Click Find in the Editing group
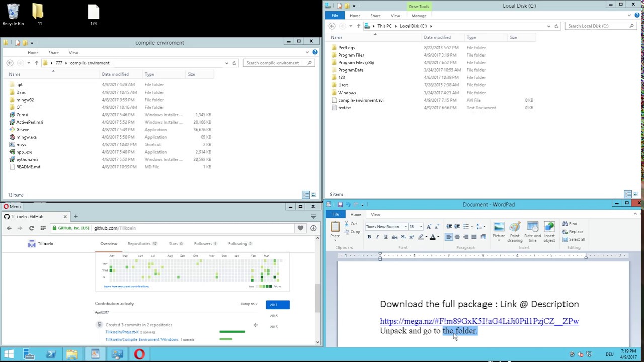 570,224
